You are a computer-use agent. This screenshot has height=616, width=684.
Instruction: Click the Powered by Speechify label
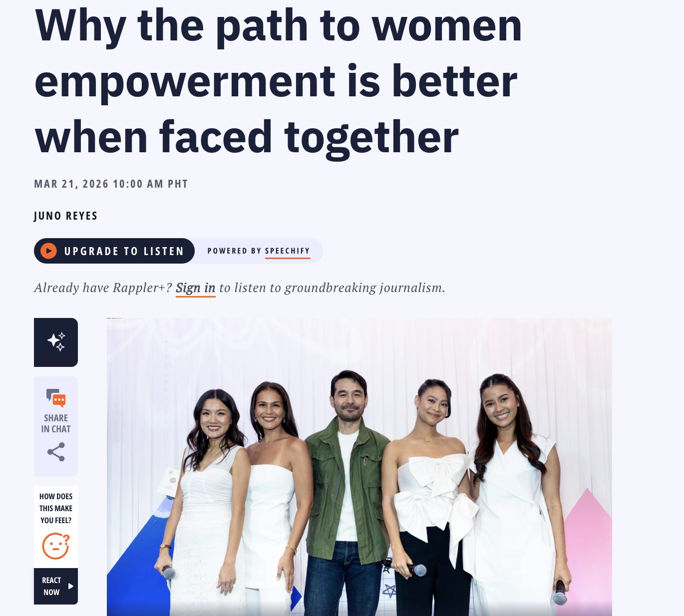[x=259, y=251]
